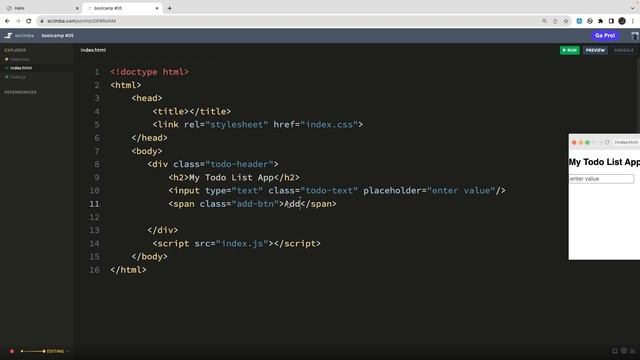The width and height of the screenshot is (640, 360).
Task: Click the "add-btn" string on line 11
Action: (255, 204)
